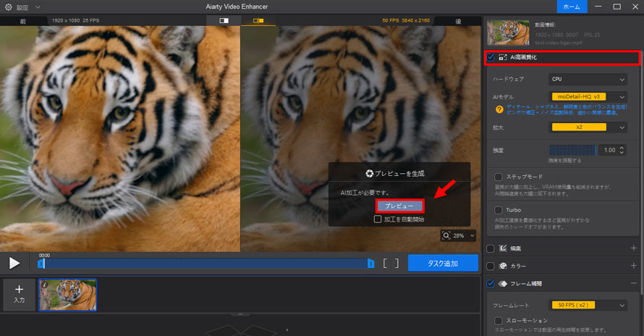Click the timeline start marker handle
Viewport: 644px width, 336px height.
[41, 263]
